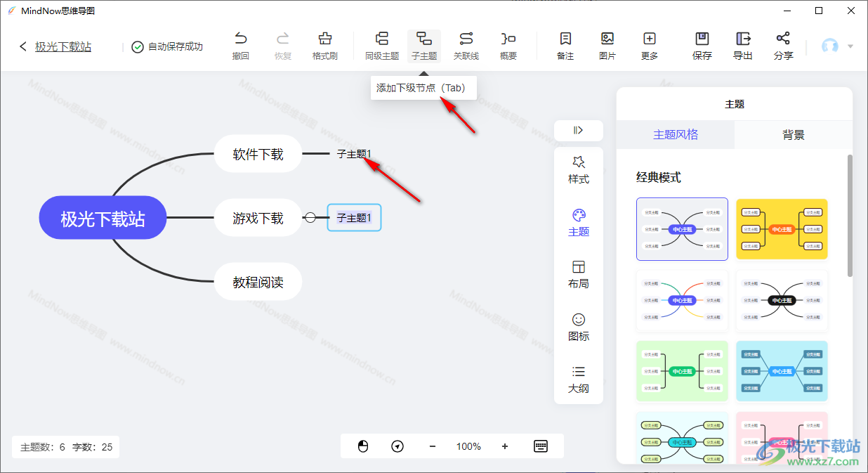Collapse the 游戏下载 branch circle toggle
Screen dimensions: 868x473
(310, 218)
